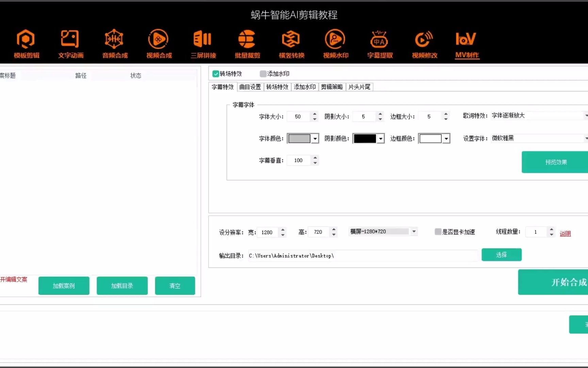The width and height of the screenshot is (588, 368).
Task: Open the 音频合成 audio synthesis tool
Action: pos(115,44)
